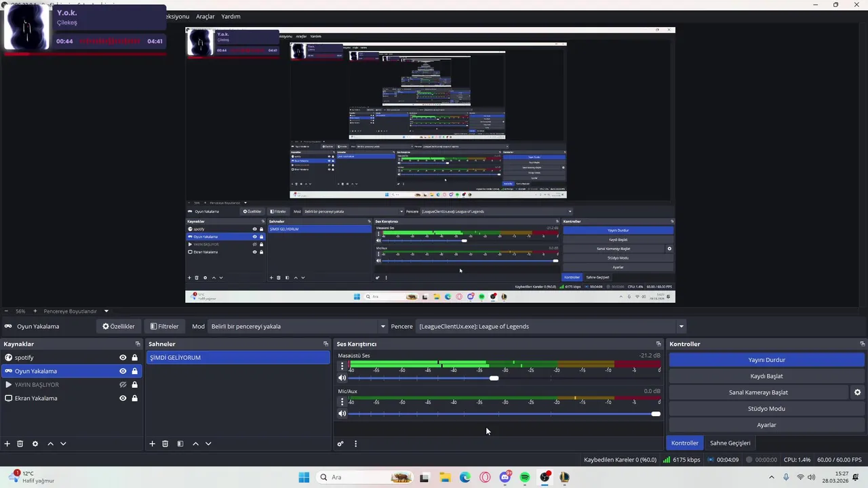868x488 pixels.
Task: Unlock the Oyun Yakalama source
Action: tap(134, 371)
